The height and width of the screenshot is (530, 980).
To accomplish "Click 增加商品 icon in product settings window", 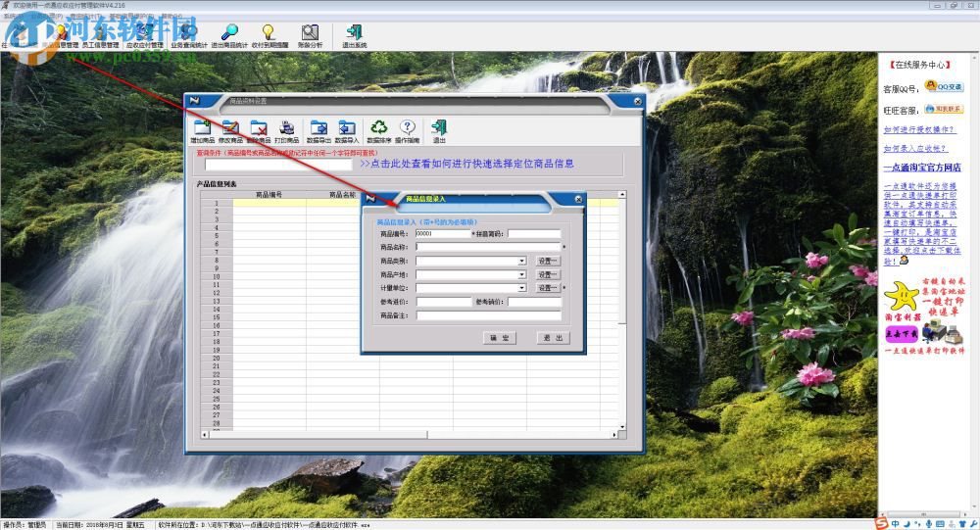I will click(x=202, y=131).
